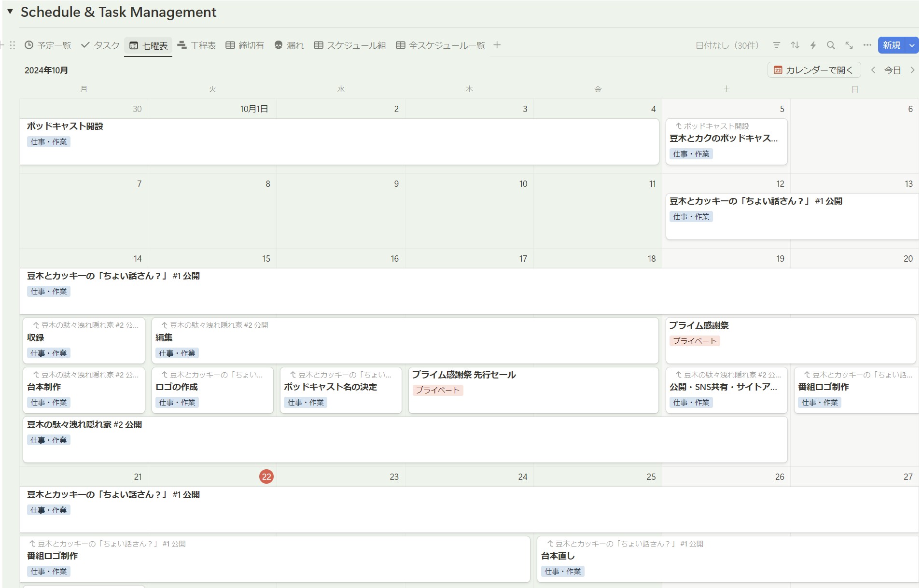This screenshot has width=922, height=588.
Task: Open the 全スケジュール一覧 tab
Action: [440, 45]
